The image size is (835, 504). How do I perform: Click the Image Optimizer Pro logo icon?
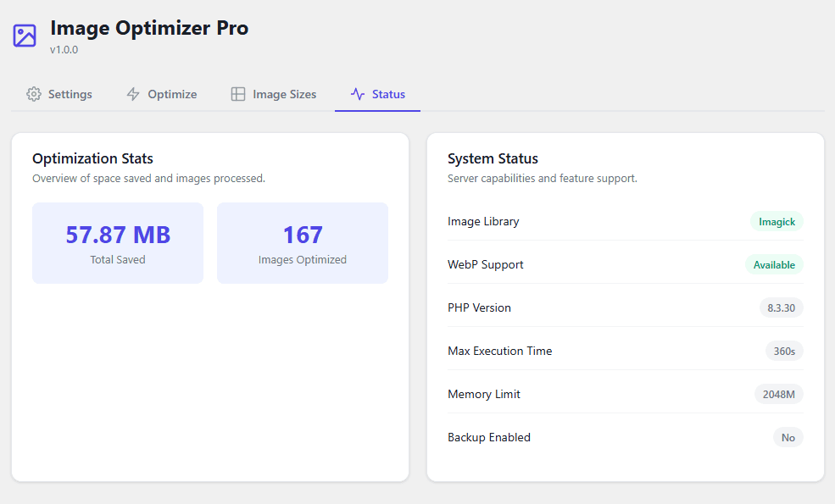[25, 36]
